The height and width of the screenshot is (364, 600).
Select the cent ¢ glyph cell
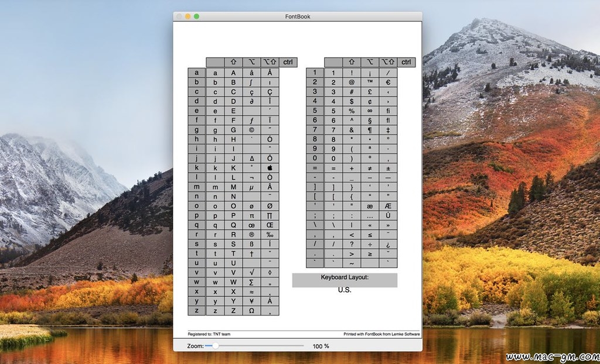pos(370,101)
